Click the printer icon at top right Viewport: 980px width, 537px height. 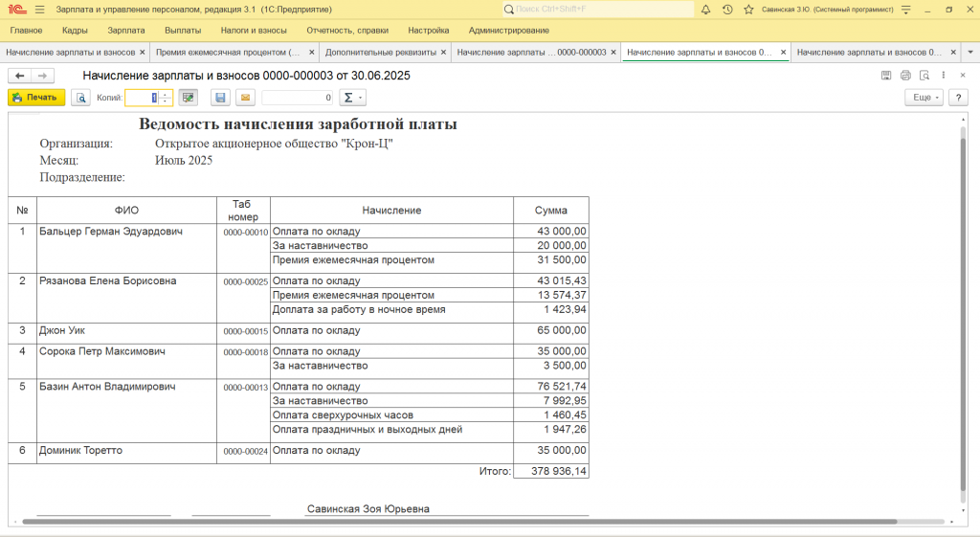point(905,75)
